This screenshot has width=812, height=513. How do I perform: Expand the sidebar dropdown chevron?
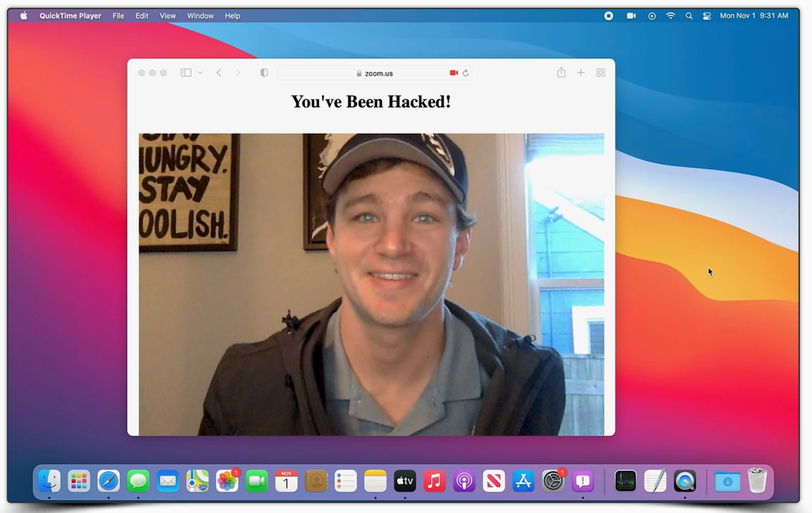200,73
